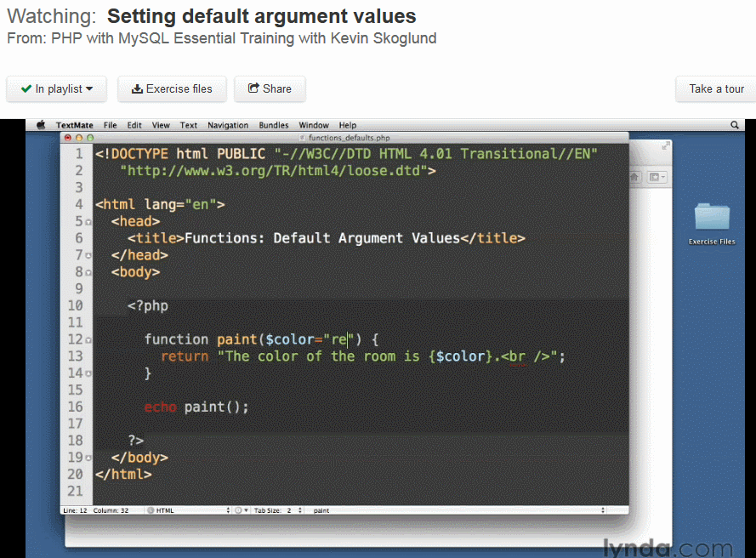
Task: Click the Take a tour button
Action: pos(716,88)
